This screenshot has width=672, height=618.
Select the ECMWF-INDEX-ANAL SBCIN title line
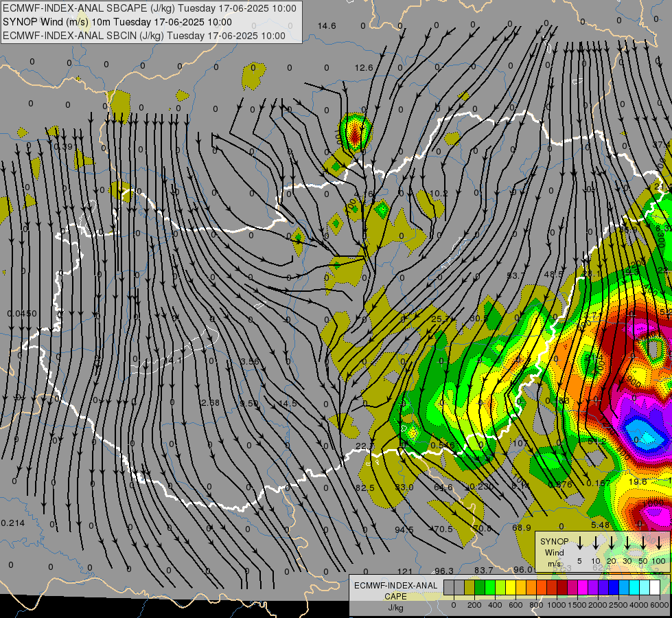pyautogui.click(x=144, y=36)
